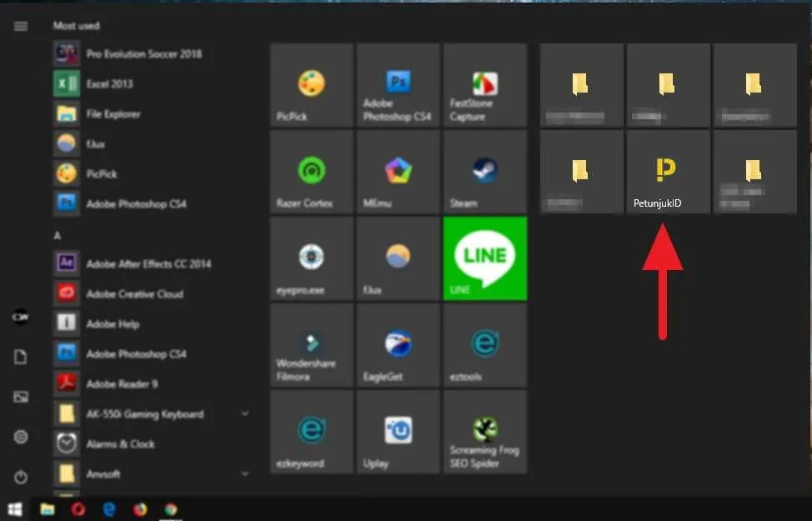
Task: Open Excel 2013 from the Most used list
Action: pyautogui.click(x=150, y=84)
